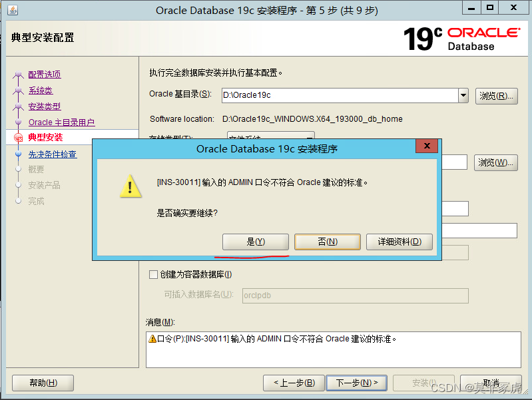
Task: Open 详细资料(D) details button
Action: [399, 242]
